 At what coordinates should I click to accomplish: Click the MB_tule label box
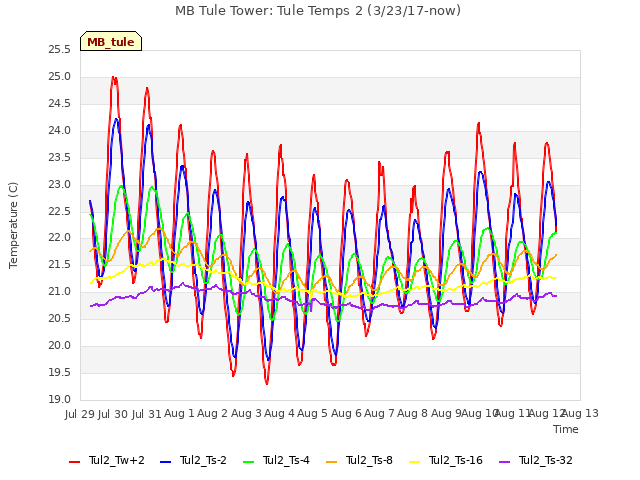tap(111, 41)
